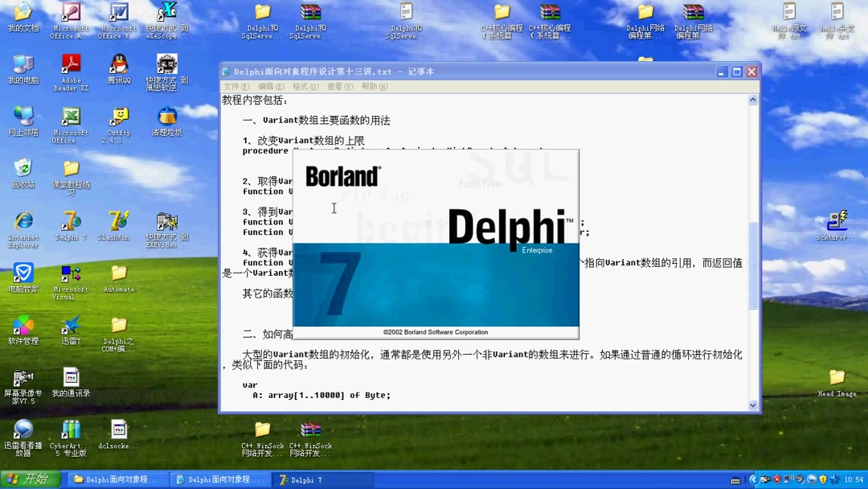
Task: Open the Microsoft Office Word shortcut
Action: coord(118,12)
